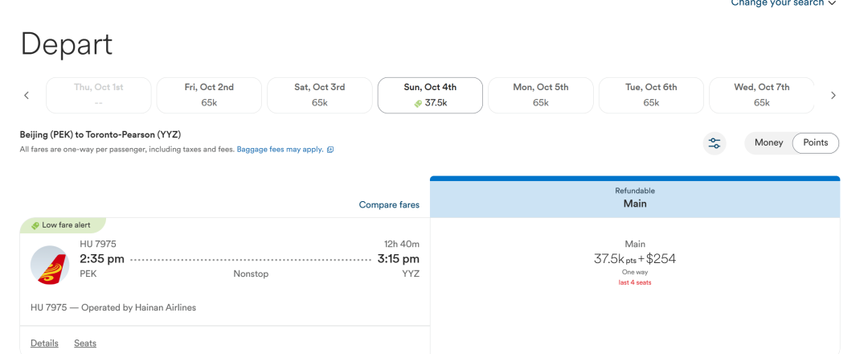Click the YYZ airport code

tap(411, 274)
